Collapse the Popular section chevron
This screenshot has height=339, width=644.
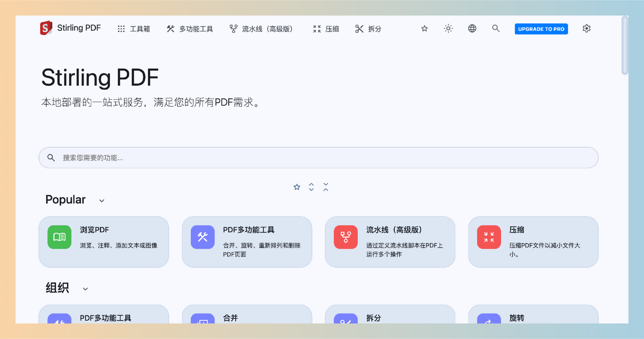click(x=102, y=201)
